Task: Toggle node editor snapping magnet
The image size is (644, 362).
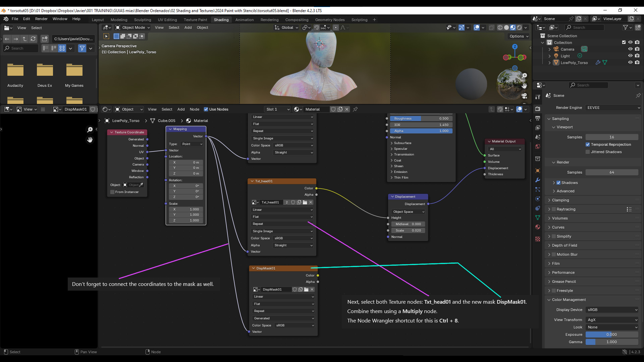Action: pos(500,109)
